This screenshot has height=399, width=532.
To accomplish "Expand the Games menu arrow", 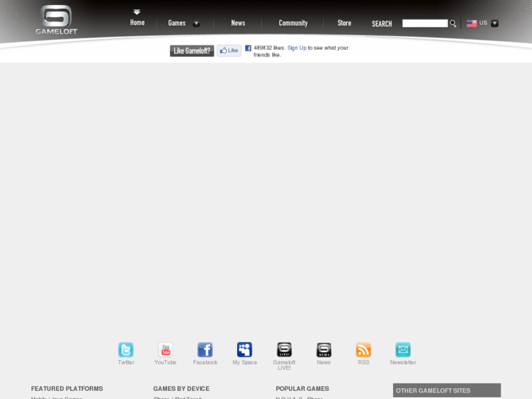I will [x=196, y=23].
